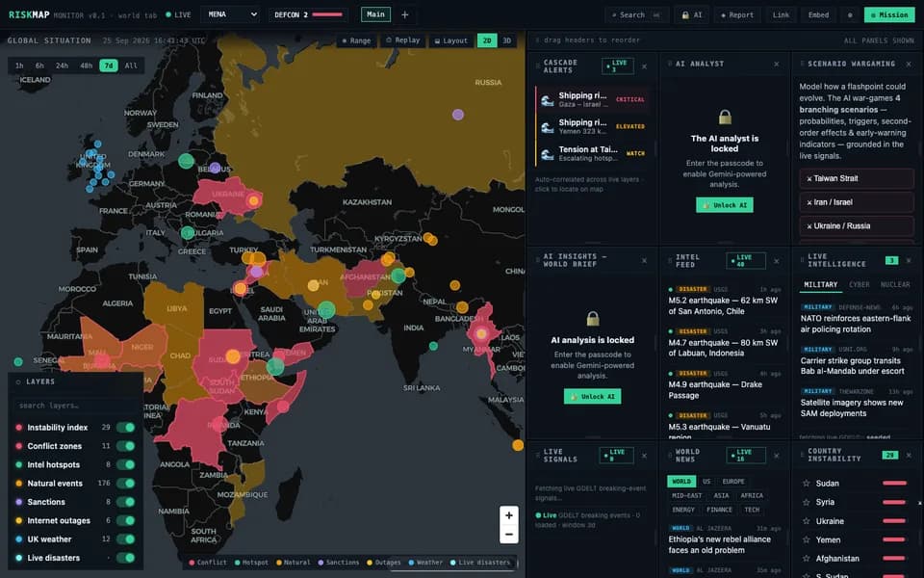Toggle the Instability index layer
Image resolution: width=924 pixels, height=578 pixels.
pyautogui.click(x=125, y=427)
